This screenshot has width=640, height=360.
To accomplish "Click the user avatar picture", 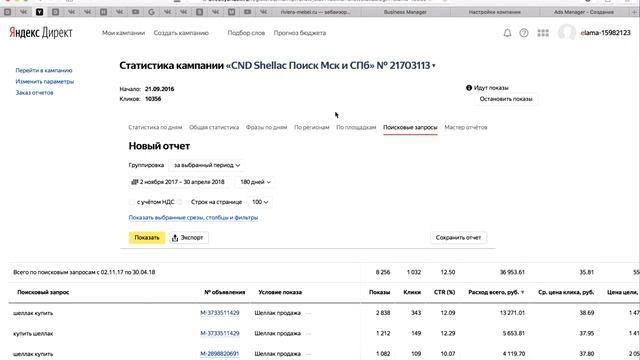I will (x=567, y=32).
